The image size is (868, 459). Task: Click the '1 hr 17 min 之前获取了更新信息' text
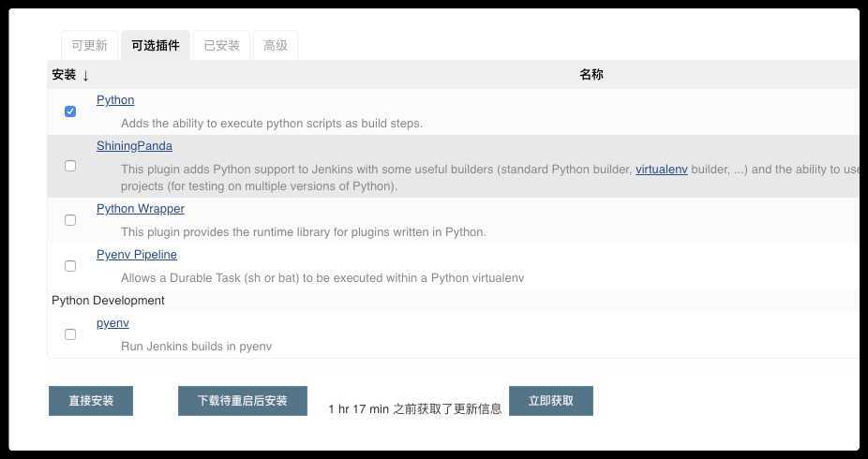tap(414, 408)
